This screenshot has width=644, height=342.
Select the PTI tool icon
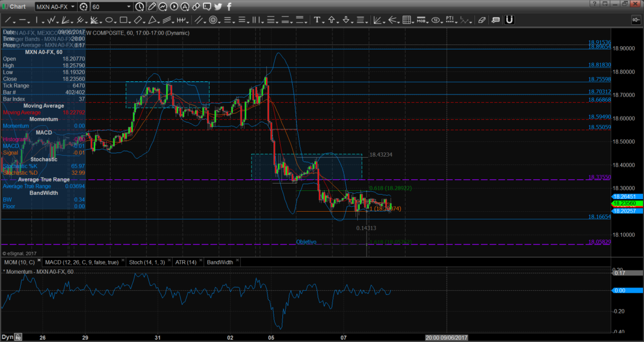pos(450,20)
